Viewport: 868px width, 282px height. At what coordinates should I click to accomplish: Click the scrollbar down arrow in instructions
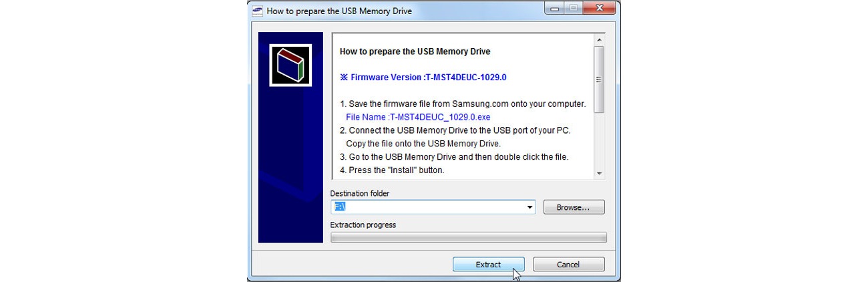[599, 173]
